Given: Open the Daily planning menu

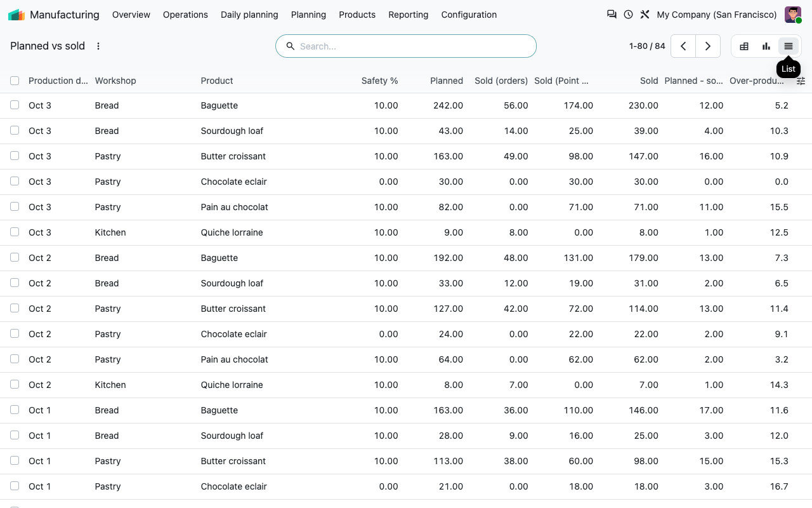Looking at the screenshot, I should click(249, 15).
